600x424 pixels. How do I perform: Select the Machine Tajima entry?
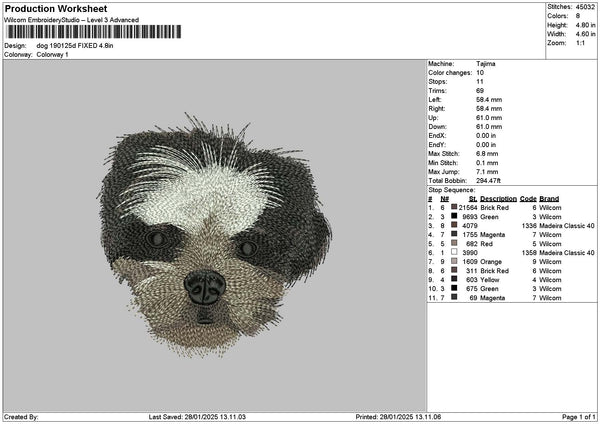(486, 64)
